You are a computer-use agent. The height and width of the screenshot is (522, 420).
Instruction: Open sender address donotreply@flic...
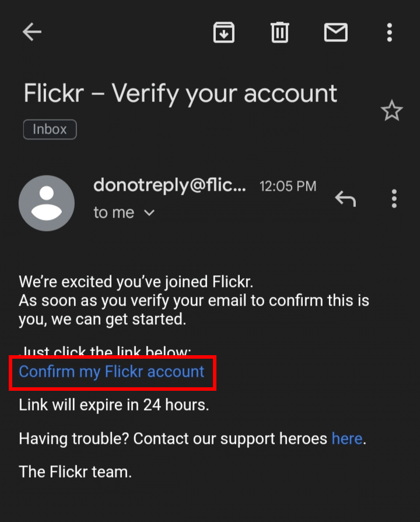[169, 185]
